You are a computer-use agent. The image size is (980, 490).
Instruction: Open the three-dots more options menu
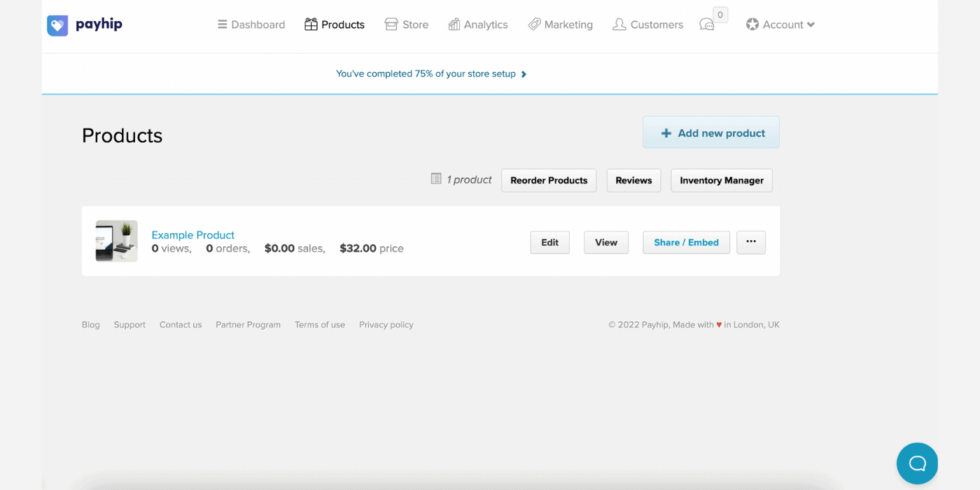[751, 242]
